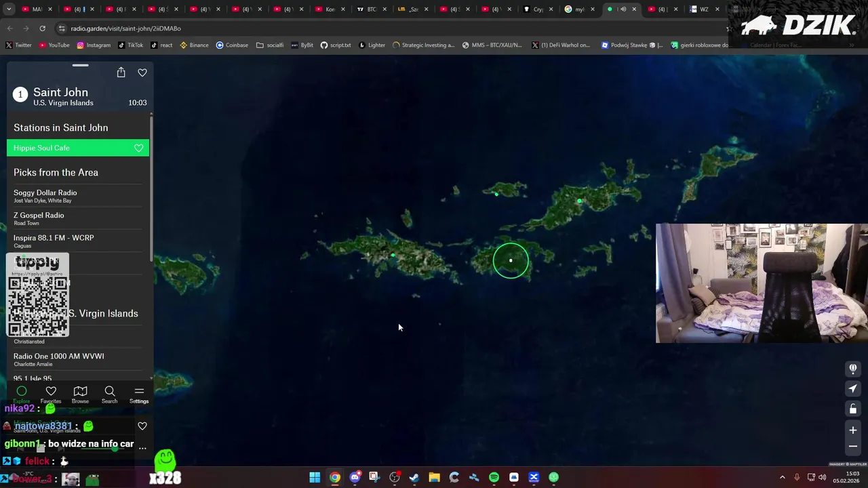Switch to the Explore tab
The height and width of the screenshot is (488, 868).
(22, 394)
